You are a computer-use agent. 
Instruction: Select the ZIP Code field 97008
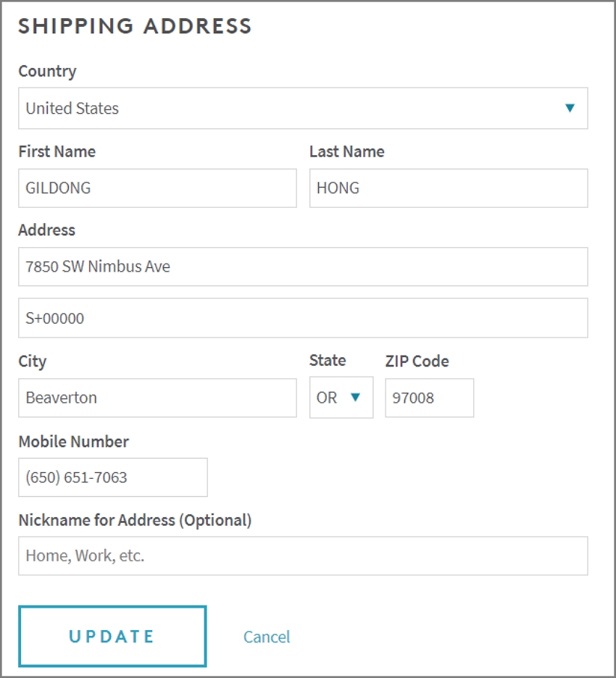(430, 398)
